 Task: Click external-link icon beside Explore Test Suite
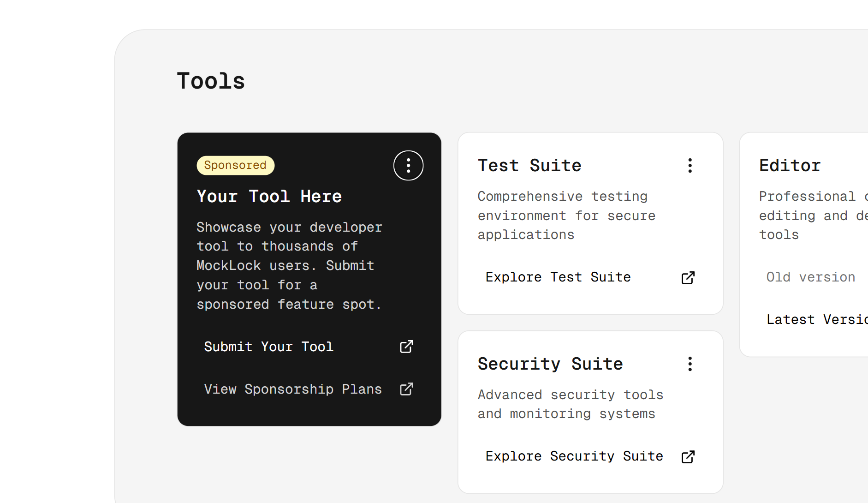pos(688,277)
